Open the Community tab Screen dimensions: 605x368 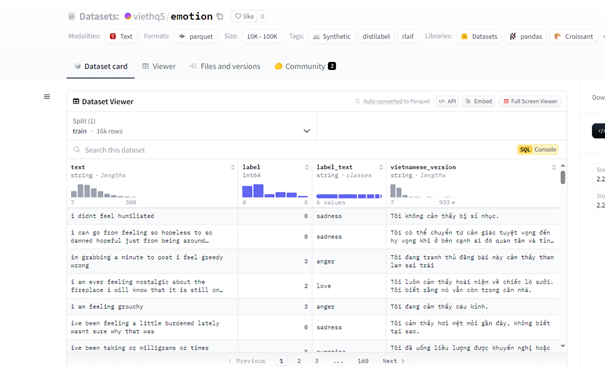(305, 66)
